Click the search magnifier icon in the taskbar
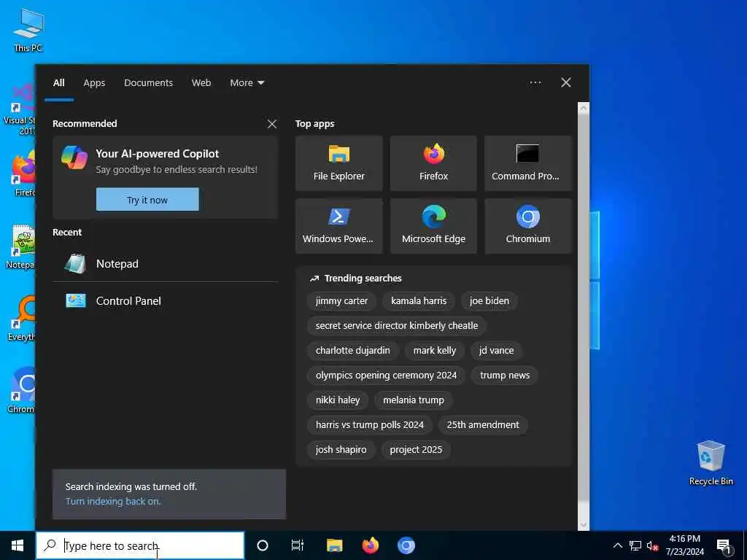The height and width of the screenshot is (560, 747). [50, 545]
